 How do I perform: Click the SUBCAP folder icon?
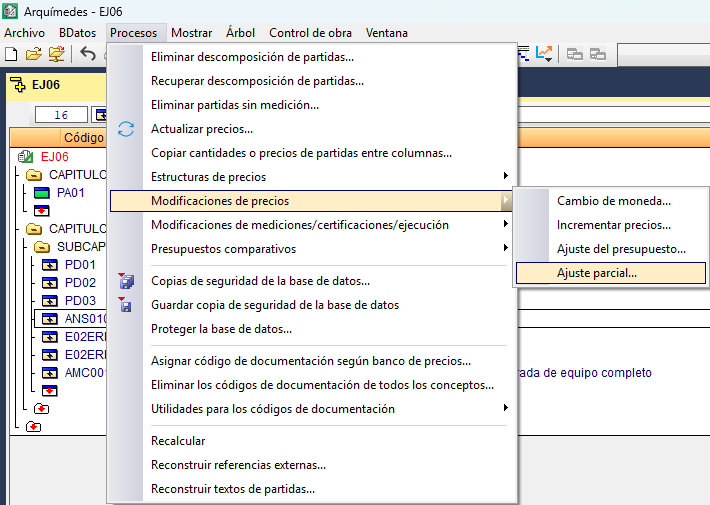pos(42,247)
